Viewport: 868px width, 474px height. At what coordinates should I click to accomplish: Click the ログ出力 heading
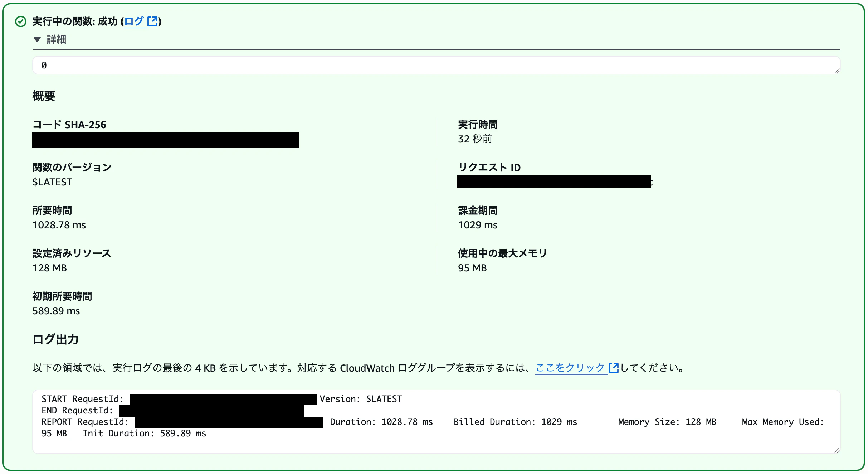[x=55, y=339]
